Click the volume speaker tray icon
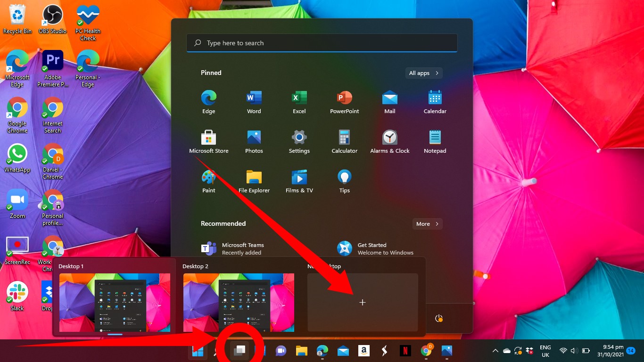This screenshot has height=362, width=644. click(x=574, y=351)
